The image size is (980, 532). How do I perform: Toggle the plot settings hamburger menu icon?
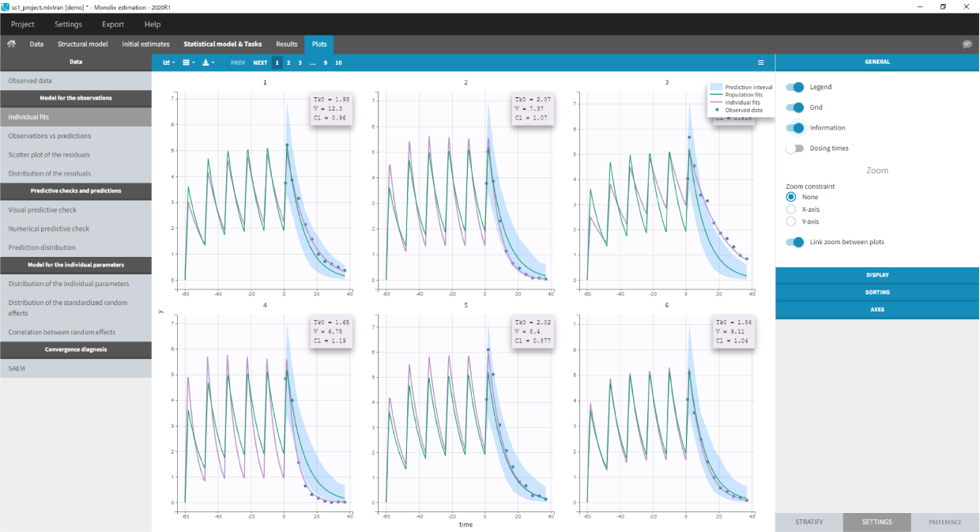coord(761,62)
